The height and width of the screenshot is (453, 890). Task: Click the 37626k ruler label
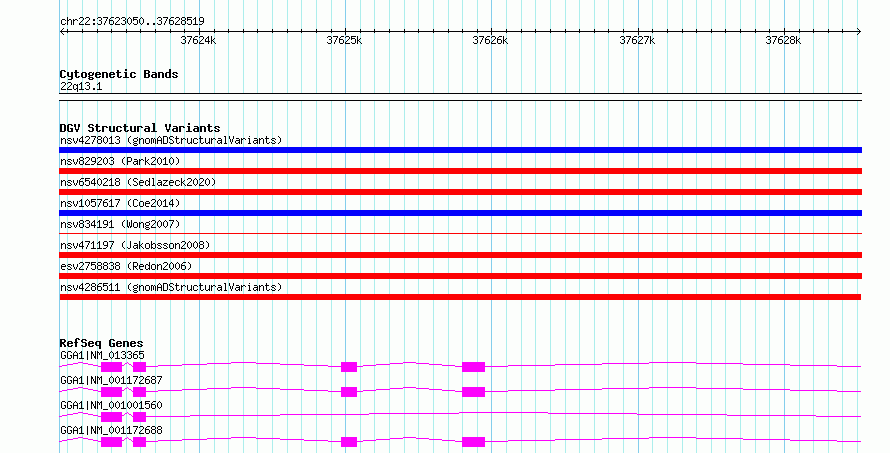[490, 40]
